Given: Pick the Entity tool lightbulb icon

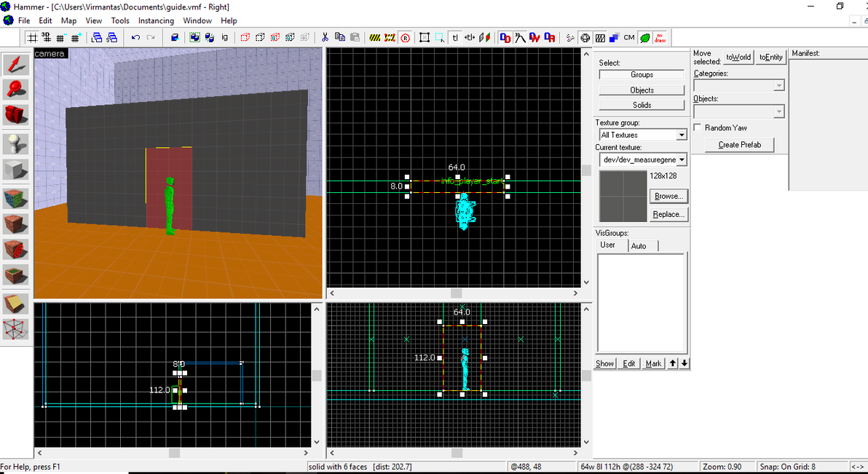Looking at the screenshot, I should click(15, 143).
